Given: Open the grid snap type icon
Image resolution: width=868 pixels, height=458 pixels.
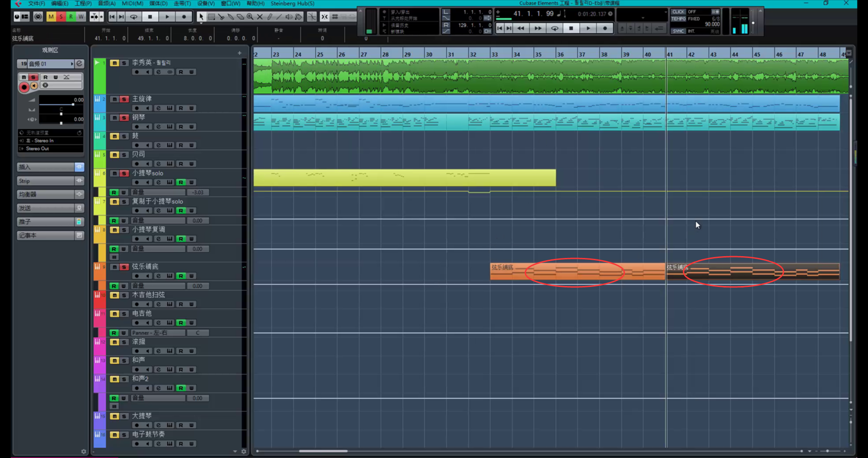Looking at the screenshot, I should coord(335,17).
